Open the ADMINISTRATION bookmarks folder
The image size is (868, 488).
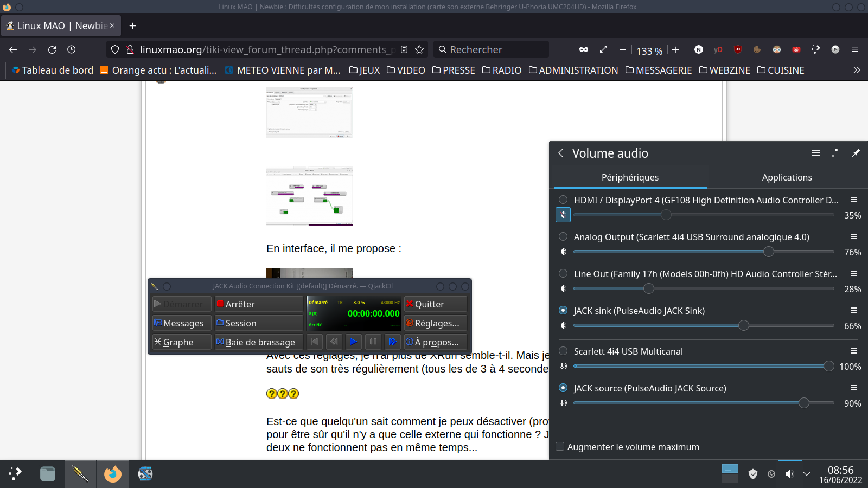tap(573, 70)
